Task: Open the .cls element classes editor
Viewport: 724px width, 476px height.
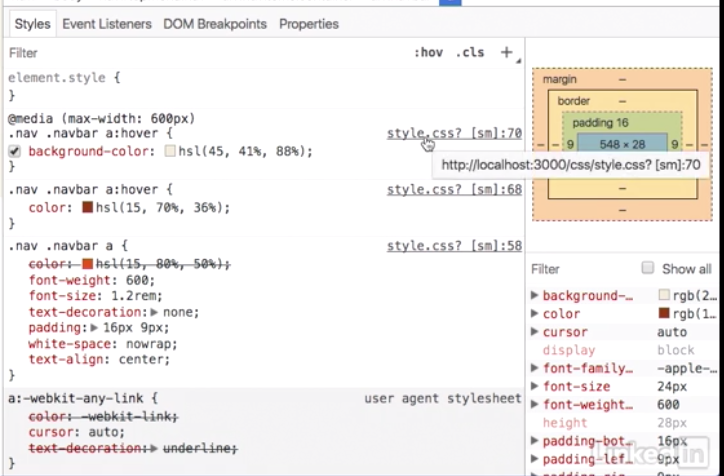Action: pos(470,53)
